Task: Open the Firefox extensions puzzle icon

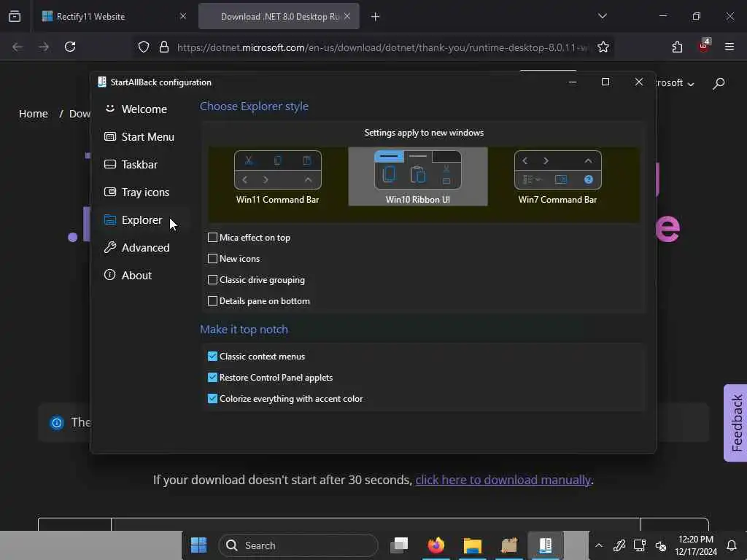Action: [x=677, y=47]
